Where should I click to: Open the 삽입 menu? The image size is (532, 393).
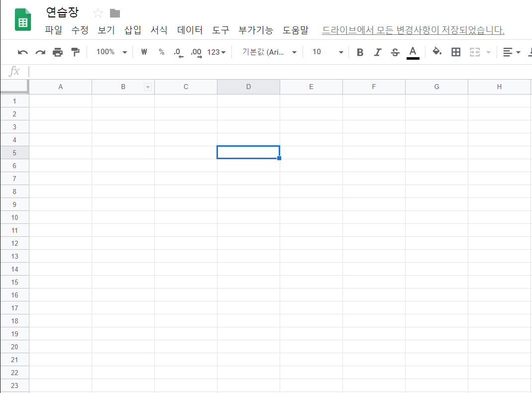[x=133, y=30]
